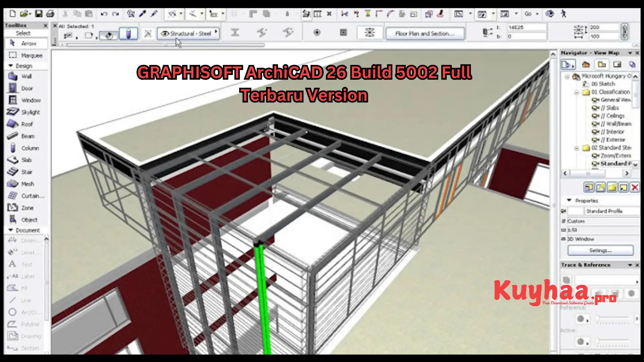
Task: Delete view with red X button
Action: [635, 187]
